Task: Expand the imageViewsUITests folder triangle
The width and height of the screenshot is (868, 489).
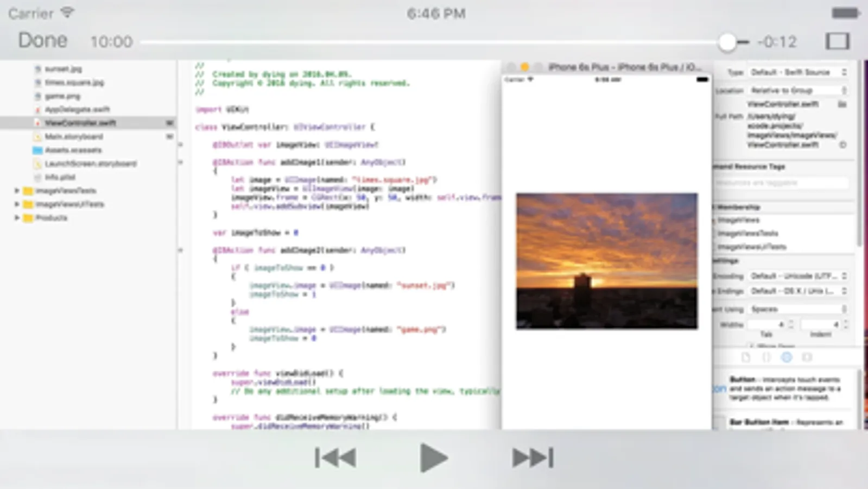Action: (x=17, y=204)
